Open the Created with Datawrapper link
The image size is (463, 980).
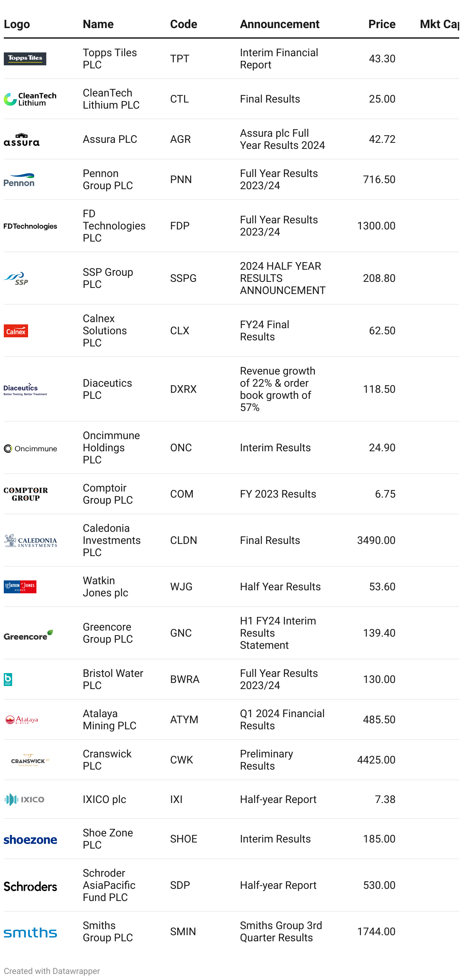pos(52,971)
